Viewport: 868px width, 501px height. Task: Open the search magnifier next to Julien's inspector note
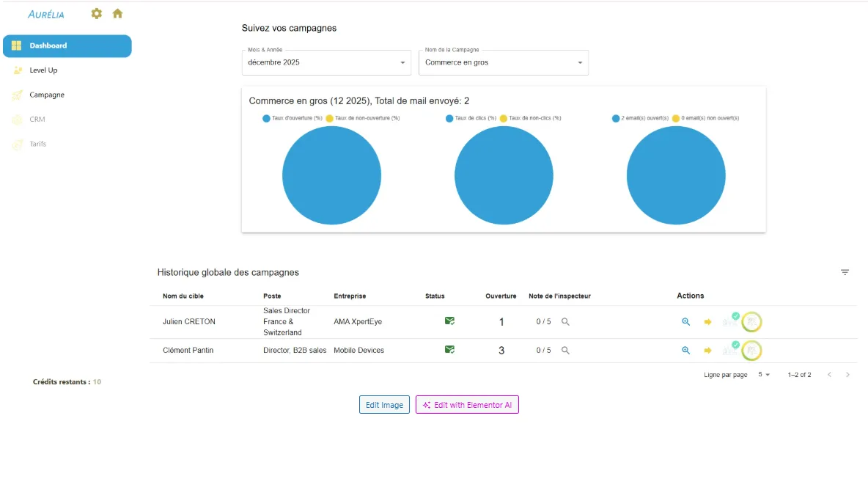point(564,321)
